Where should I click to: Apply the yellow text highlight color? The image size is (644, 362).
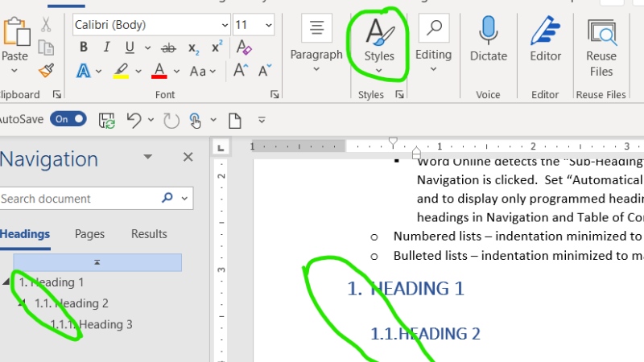tap(122, 71)
